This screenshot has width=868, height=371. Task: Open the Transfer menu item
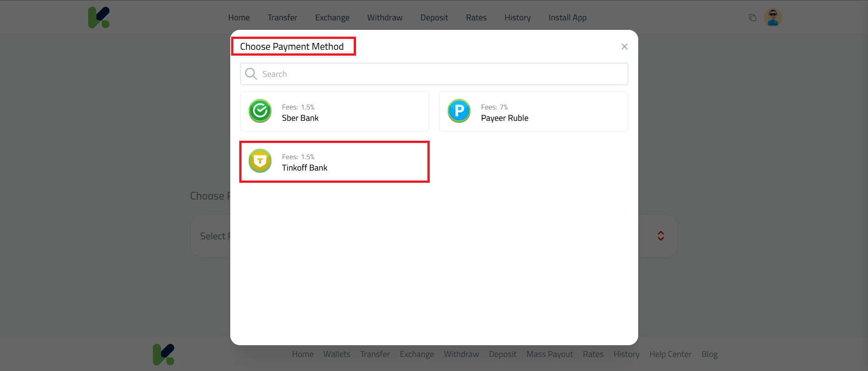pos(282,18)
